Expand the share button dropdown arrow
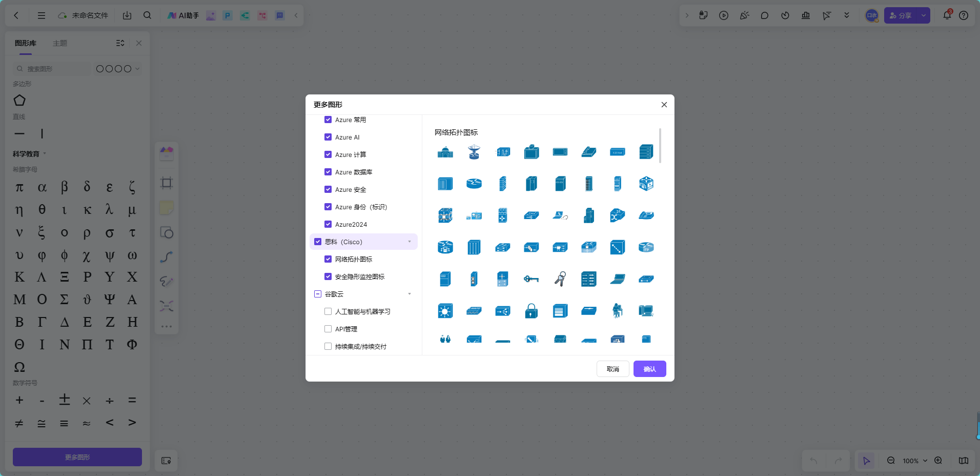 click(x=924, y=15)
